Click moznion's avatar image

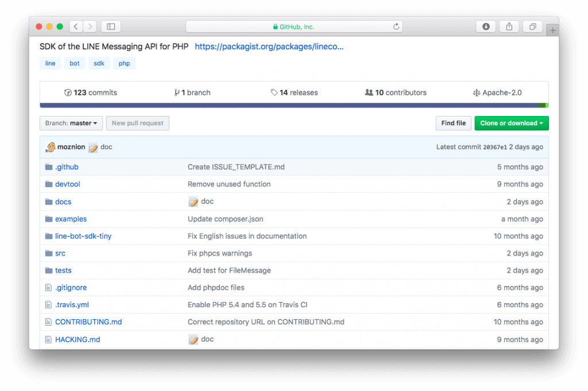click(51, 147)
